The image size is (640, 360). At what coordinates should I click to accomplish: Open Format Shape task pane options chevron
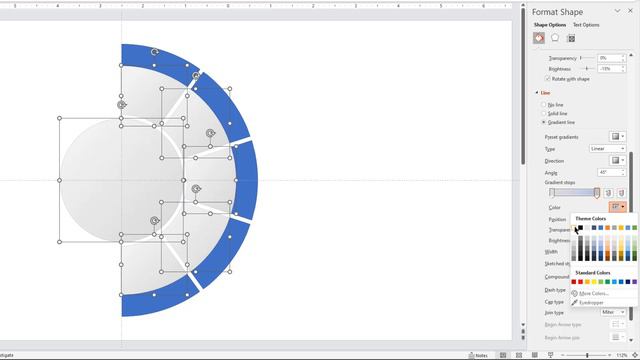point(617,11)
